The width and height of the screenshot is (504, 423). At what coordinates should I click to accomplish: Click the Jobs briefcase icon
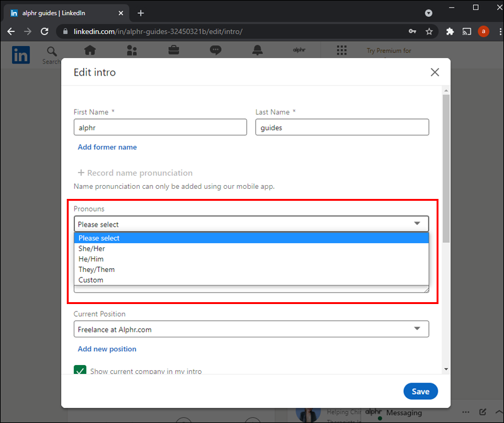click(173, 50)
